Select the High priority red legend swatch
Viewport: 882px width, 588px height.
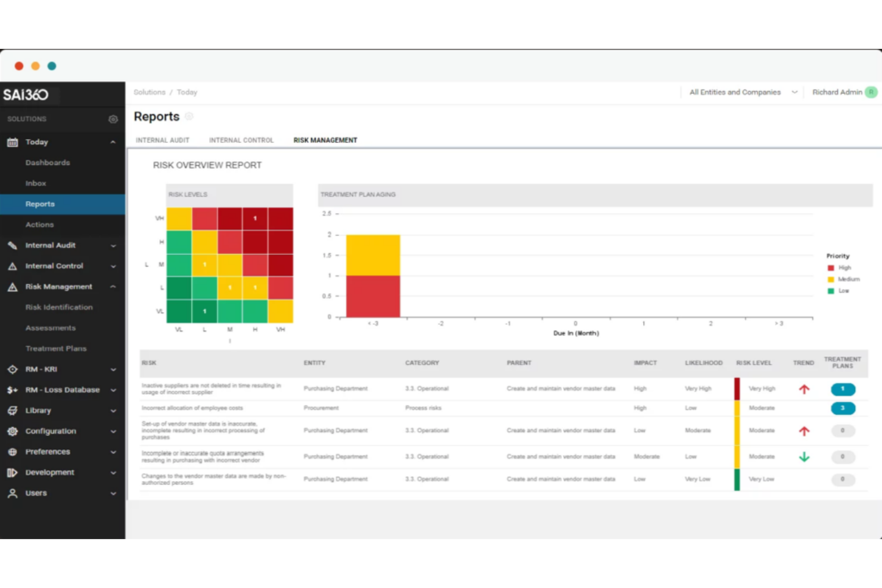pos(831,267)
